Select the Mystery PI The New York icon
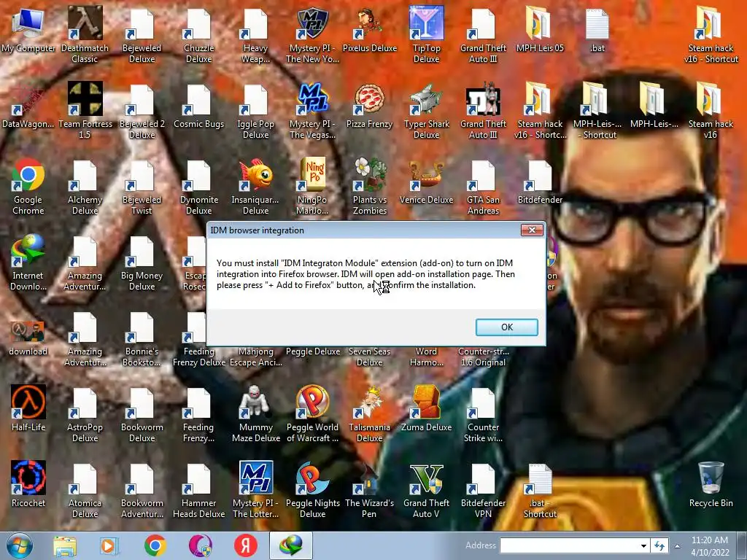 (312, 35)
